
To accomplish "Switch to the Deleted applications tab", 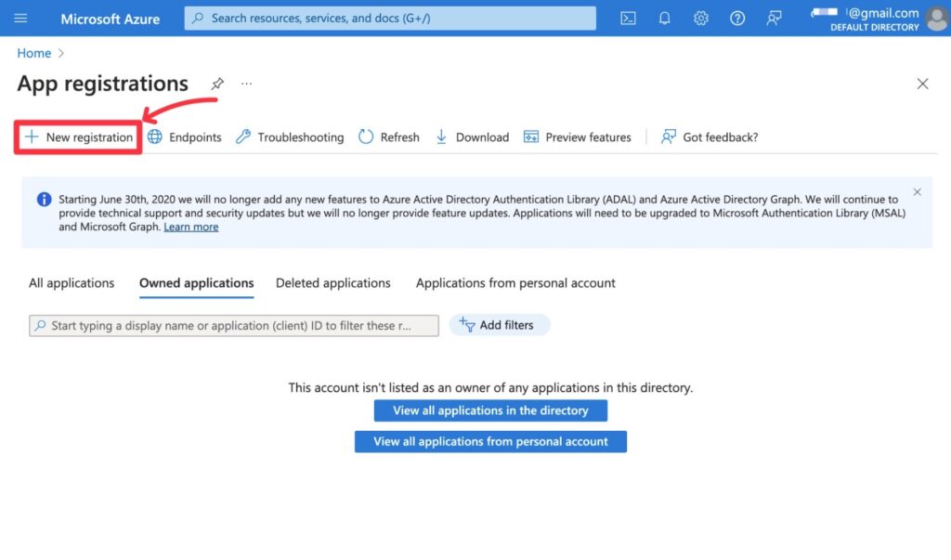I will pyautogui.click(x=332, y=283).
